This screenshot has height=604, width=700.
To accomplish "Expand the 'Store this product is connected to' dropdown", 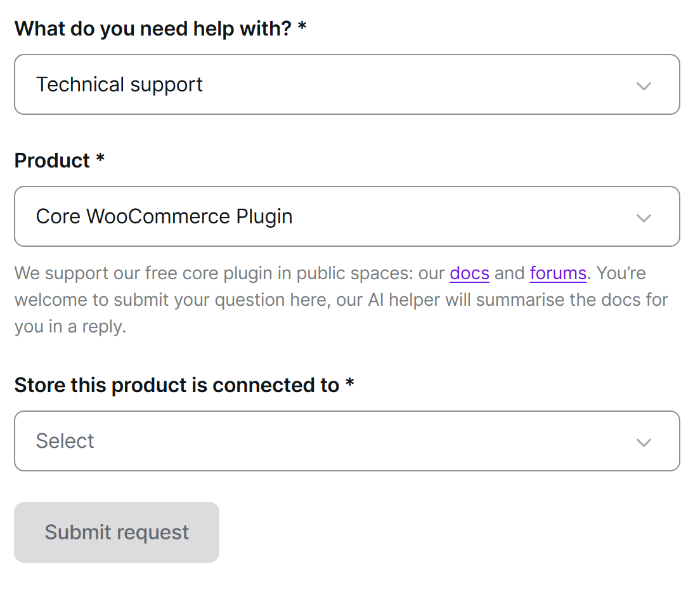I will coord(347,441).
